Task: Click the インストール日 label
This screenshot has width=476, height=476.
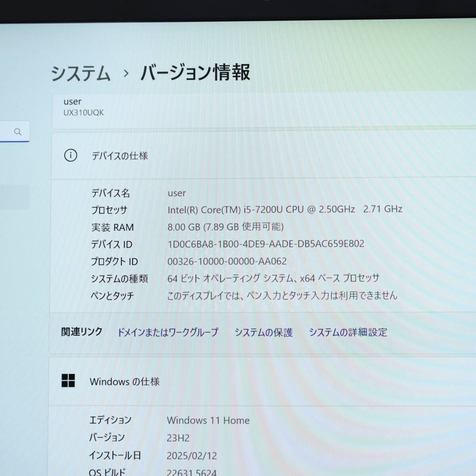Action: (115, 455)
